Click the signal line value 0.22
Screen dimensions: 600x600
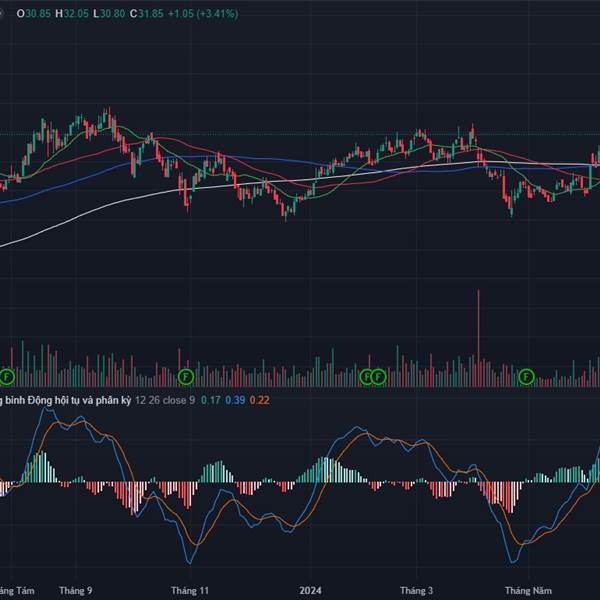coord(259,400)
